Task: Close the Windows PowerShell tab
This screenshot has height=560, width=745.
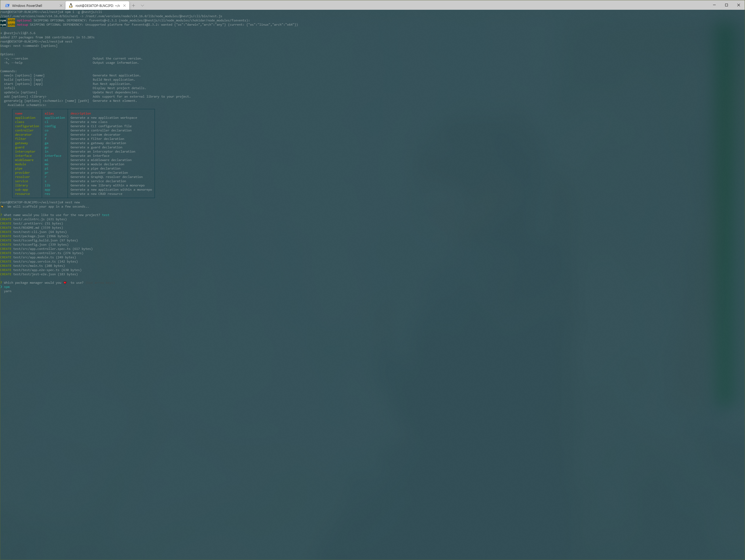Action: (x=61, y=5)
